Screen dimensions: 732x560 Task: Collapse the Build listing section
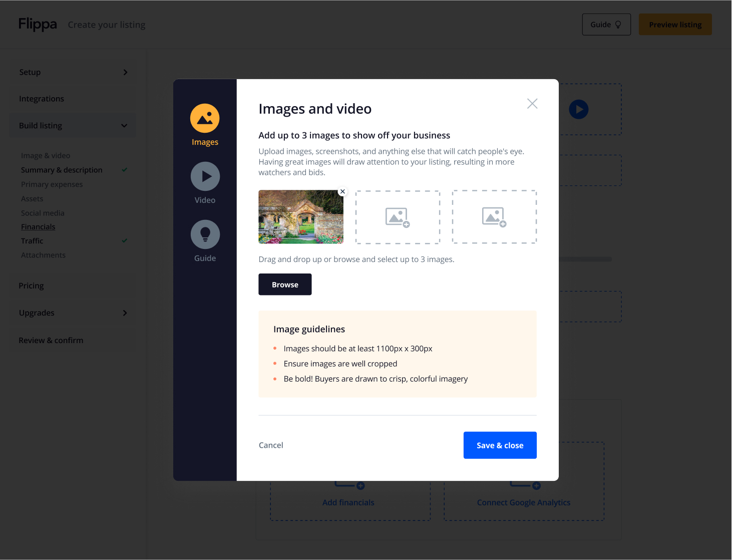click(x=124, y=126)
